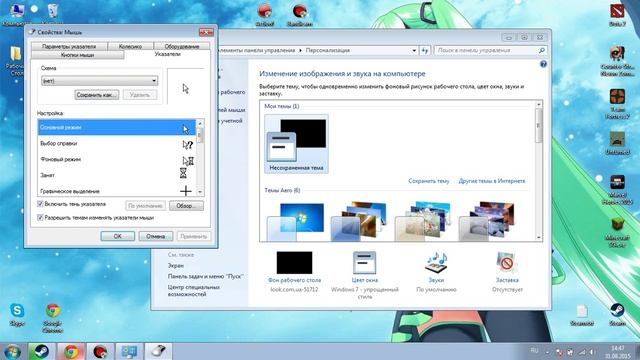Expand the address bar history dropdown arrow
This screenshot has width=640, height=360.
pos(414,50)
